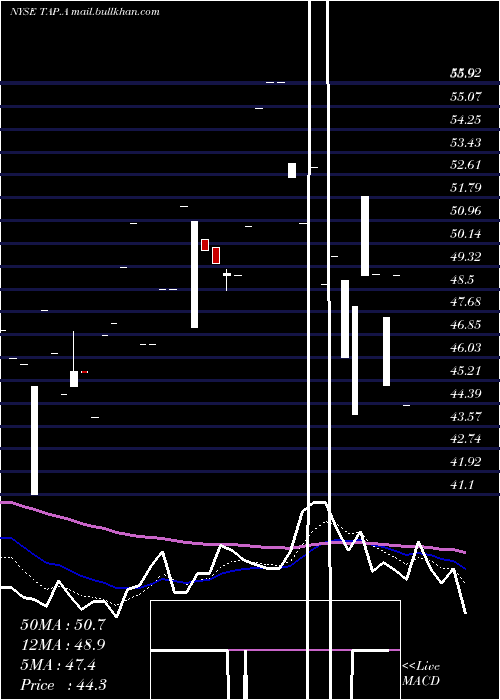Select the 50.14 price level label
The height and width of the screenshot is (700, 500).
(x=466, y=233)
